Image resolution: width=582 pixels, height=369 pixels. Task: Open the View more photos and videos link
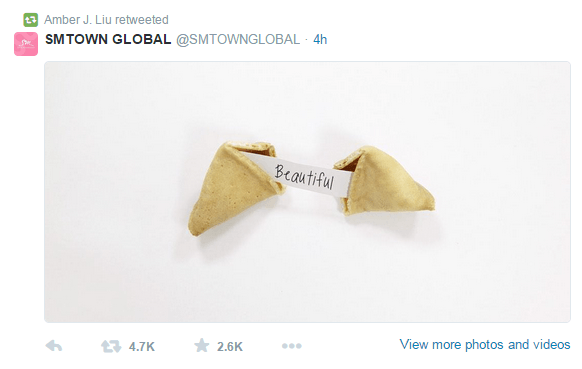(485, 344)
